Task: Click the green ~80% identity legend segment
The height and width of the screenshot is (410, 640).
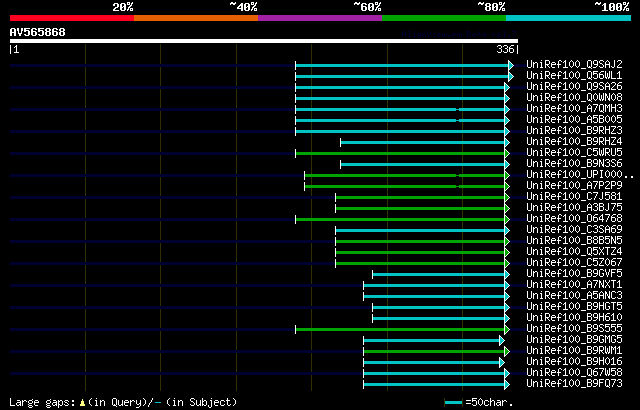Action: [x=444, y=18]
